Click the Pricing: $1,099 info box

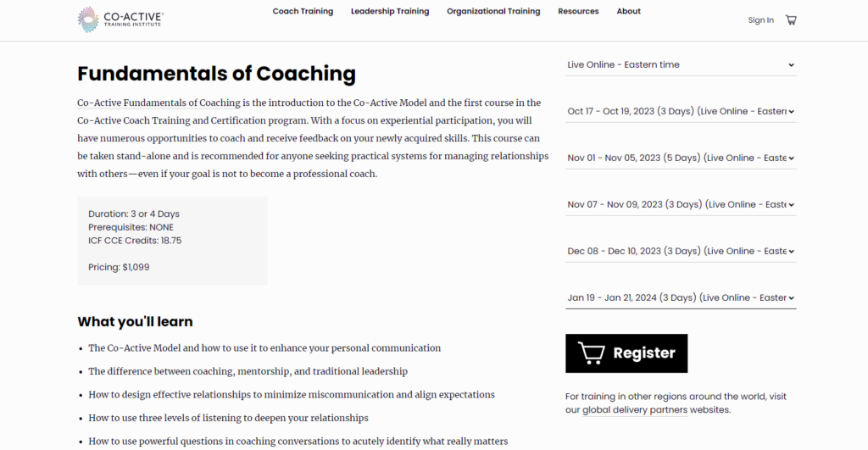coord(172,241)
